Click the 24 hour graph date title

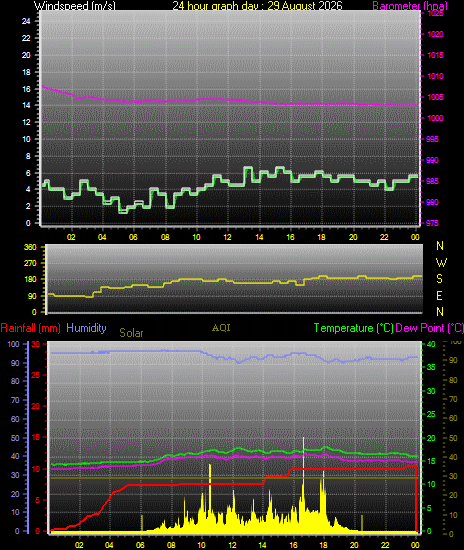(257, 5)
